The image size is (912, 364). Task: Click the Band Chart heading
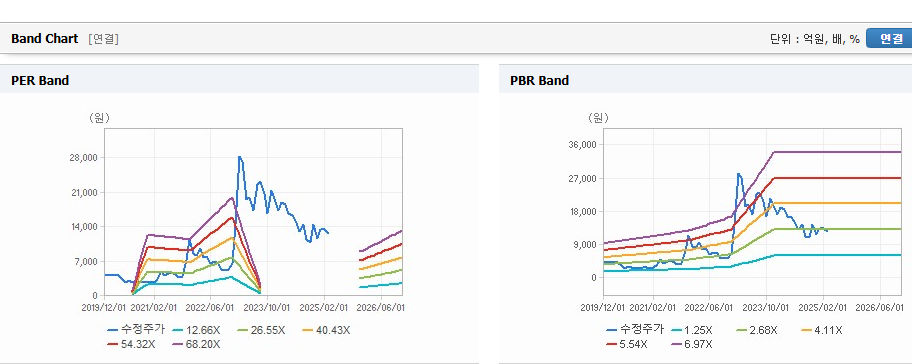tap(44, 39)
